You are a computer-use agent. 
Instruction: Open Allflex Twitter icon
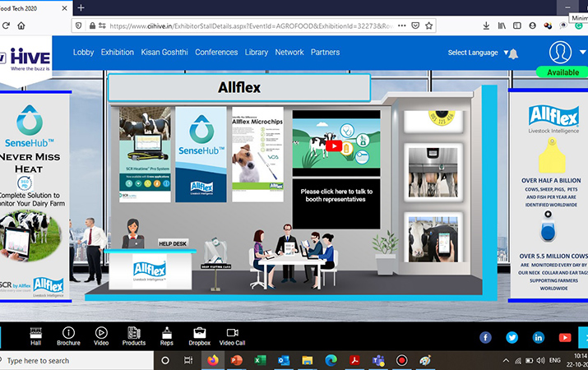point(512,337)
